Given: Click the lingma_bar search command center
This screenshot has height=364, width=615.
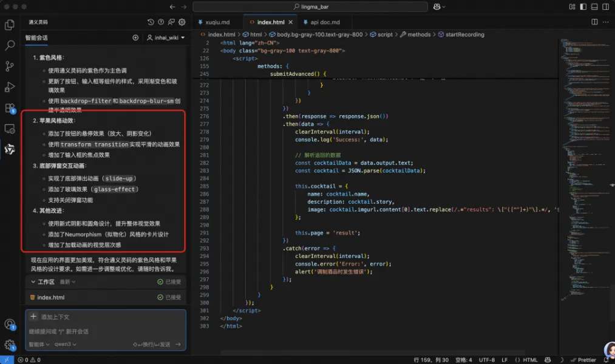Looking at the screenshot, I should point(310,7).
